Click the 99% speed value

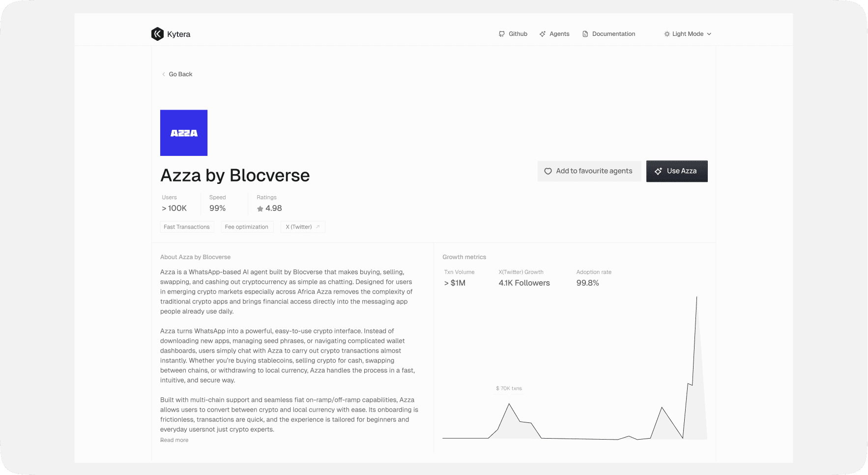point(217,208)
